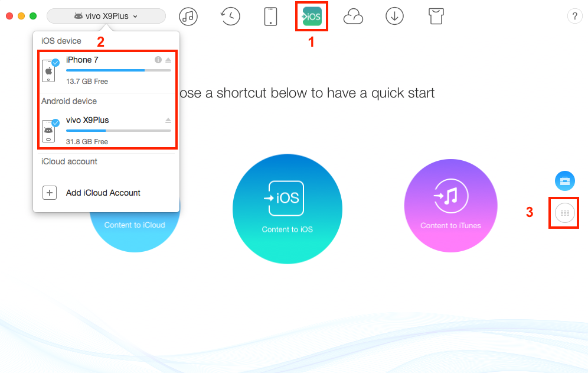Toggle the vivo X9Plus checkmark icon
Viewport: 588px width, 373px height.
(x=55, y=123)
